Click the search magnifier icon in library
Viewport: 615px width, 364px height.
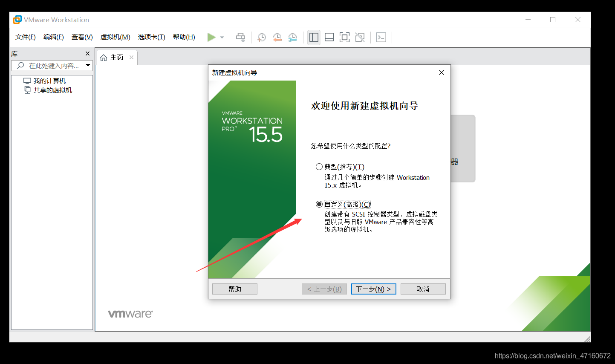point(20,66)
